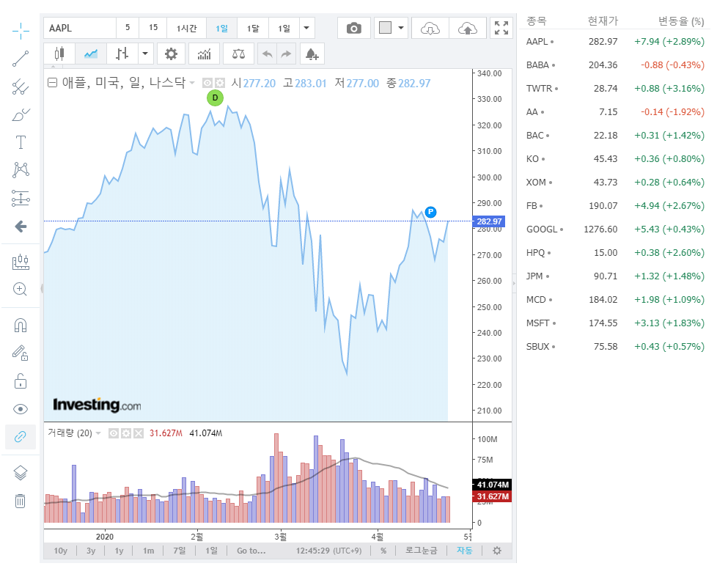Collapse the 애플 series legend
728x566 pixels.
53,83
